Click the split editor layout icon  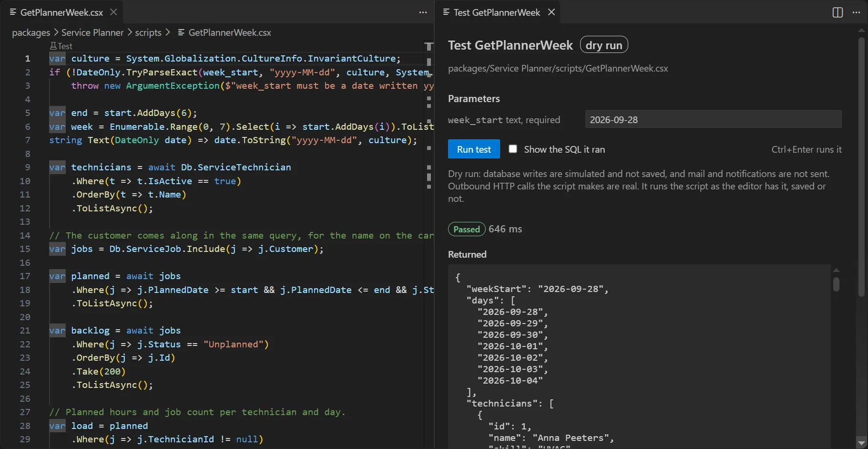(x=837, y=12)
